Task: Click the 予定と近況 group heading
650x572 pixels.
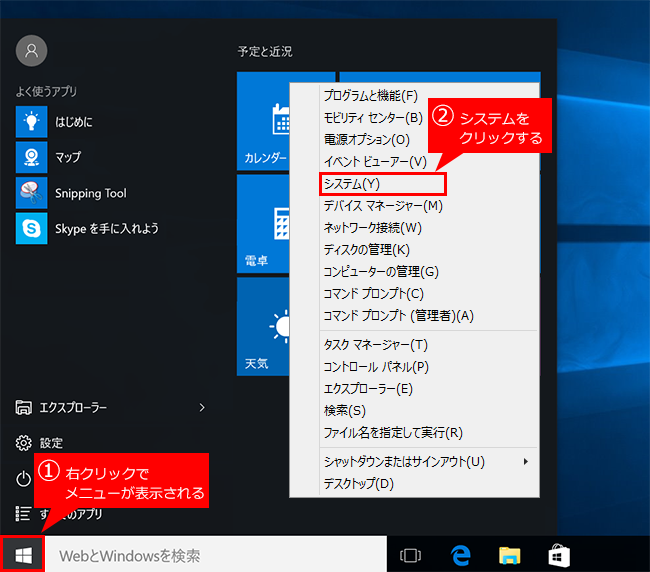Action: point(265,51)
